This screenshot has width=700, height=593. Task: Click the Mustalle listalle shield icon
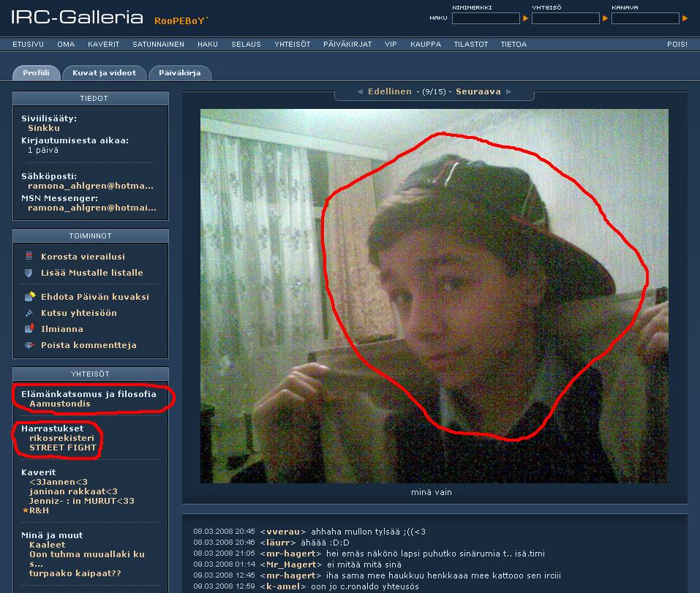click(29, 273)
